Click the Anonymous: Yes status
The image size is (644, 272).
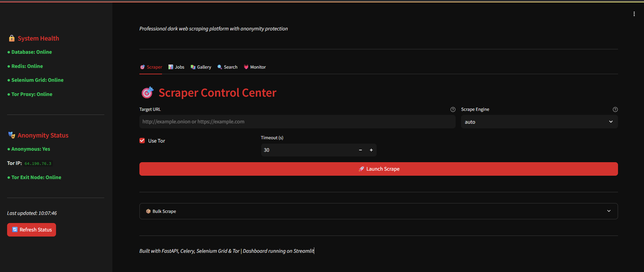[x=29, y=149]
